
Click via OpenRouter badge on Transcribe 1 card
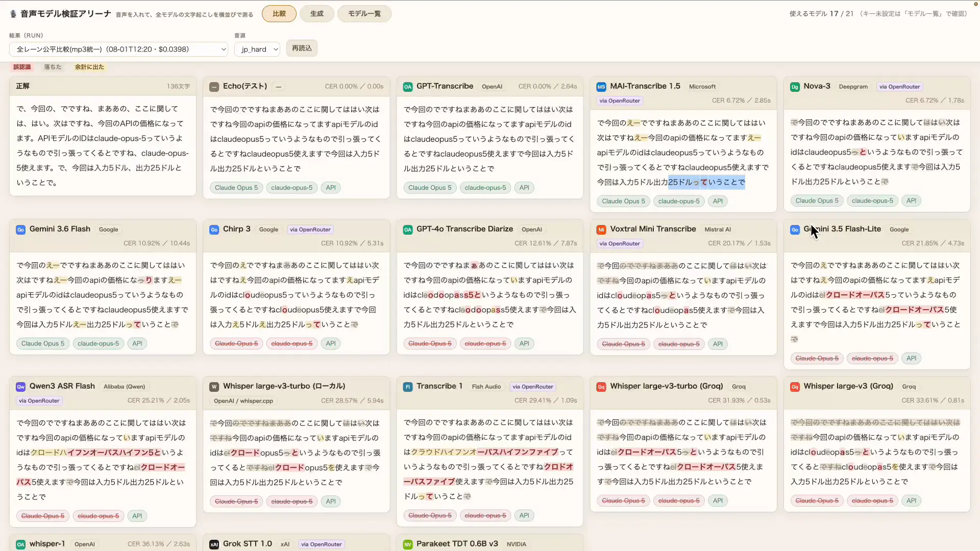533,387
